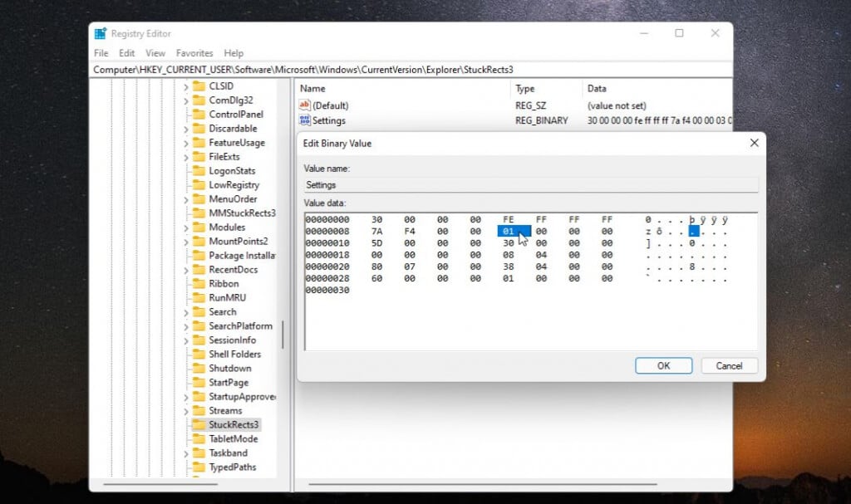Expand the RecentDocs key
Screen dimensions: 851x504
185,270
